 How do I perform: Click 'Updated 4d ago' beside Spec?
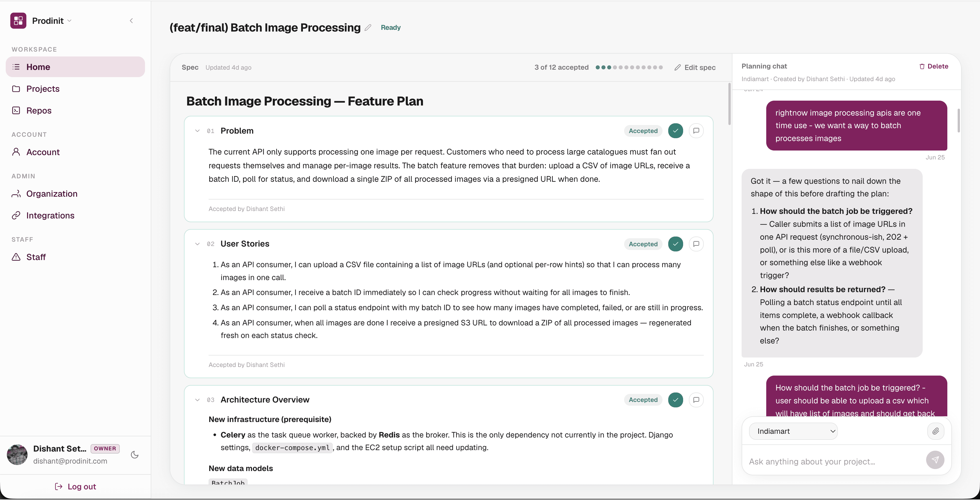(228, 67)
